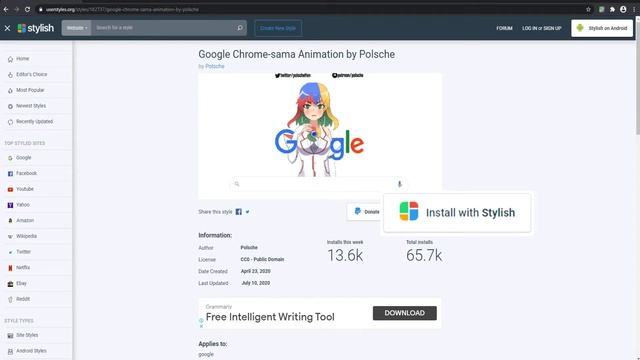This screenshot has height=360, width=640.
Task: Click the Yahoo icon in sidebar
Action: [10, 205]
